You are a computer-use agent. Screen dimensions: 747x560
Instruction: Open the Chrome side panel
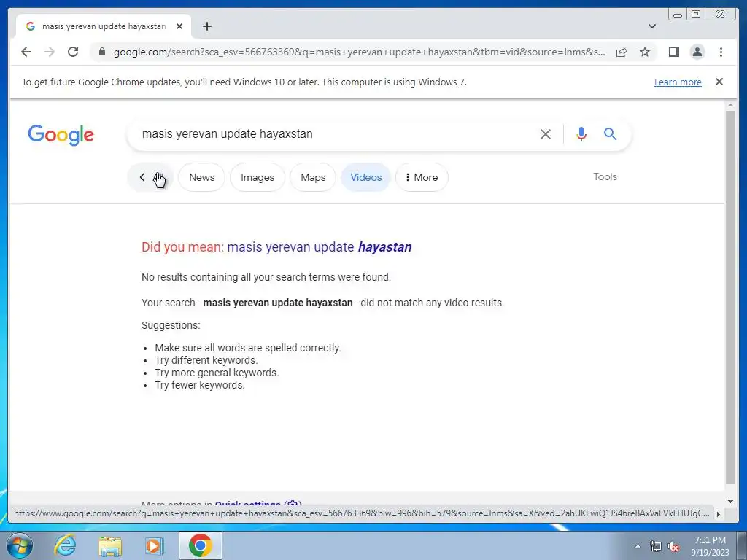point(673,52)
